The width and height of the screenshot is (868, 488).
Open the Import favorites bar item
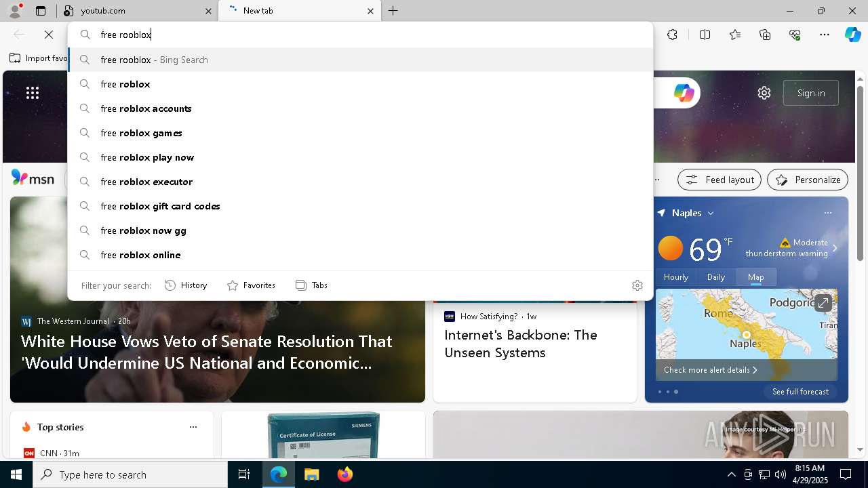[x=39, y=58]
